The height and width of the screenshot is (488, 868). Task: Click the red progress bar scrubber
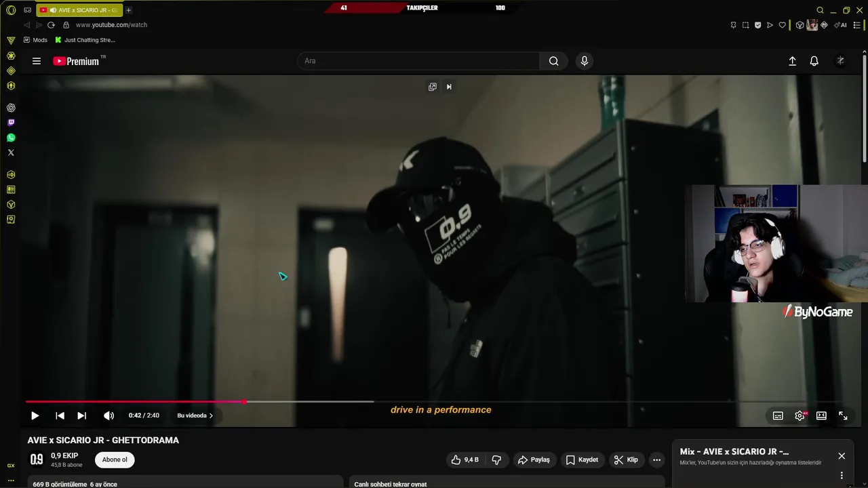coord(243,402)
